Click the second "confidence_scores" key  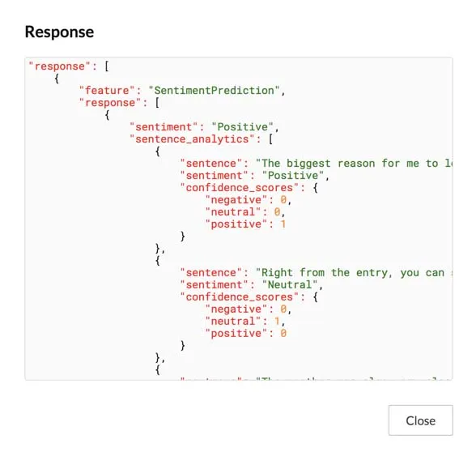coord(240,297)
